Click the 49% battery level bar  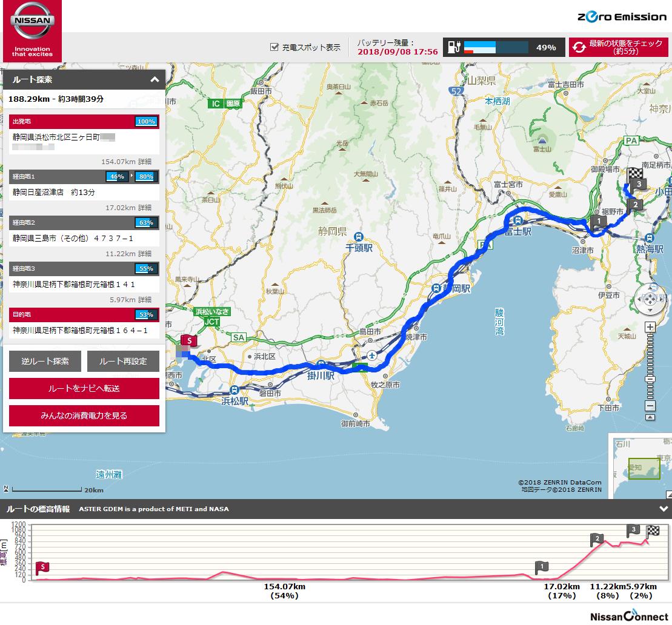[x=496, y=47]
